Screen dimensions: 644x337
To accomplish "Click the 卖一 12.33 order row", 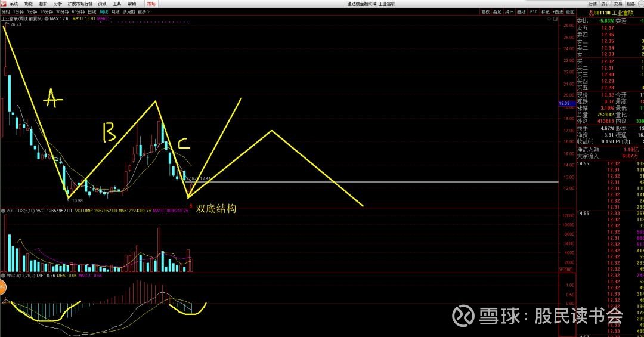I will (x=610, y=54).
